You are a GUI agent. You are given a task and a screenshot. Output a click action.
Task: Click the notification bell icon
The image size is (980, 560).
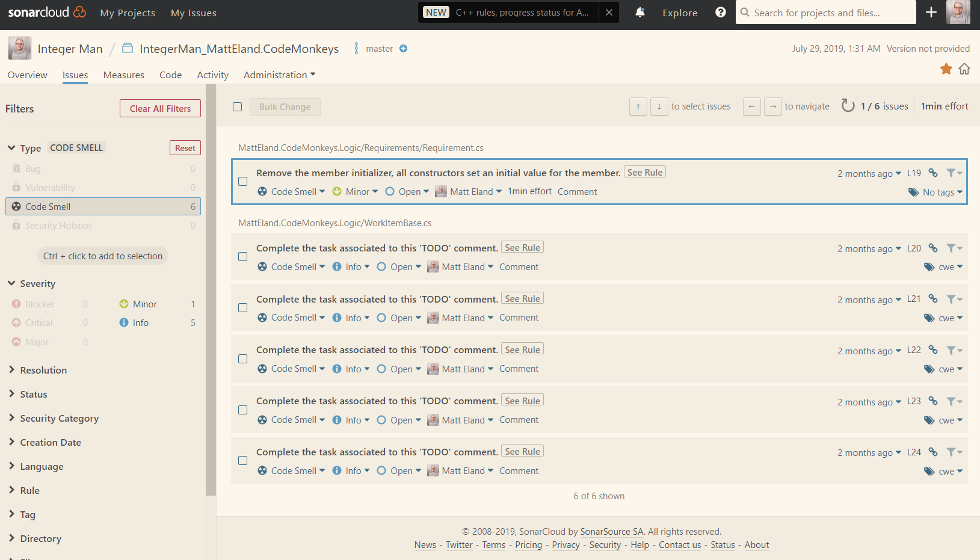639,12
